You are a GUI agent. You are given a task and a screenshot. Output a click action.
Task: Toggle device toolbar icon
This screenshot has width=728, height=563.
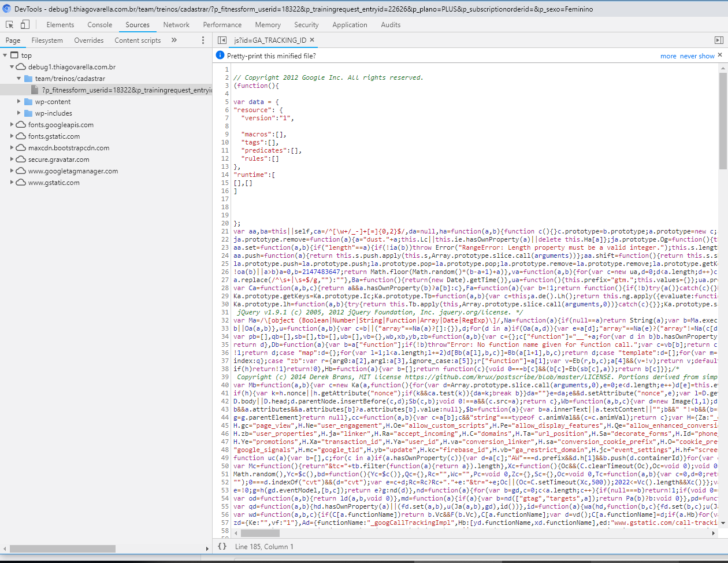(25, 25)
